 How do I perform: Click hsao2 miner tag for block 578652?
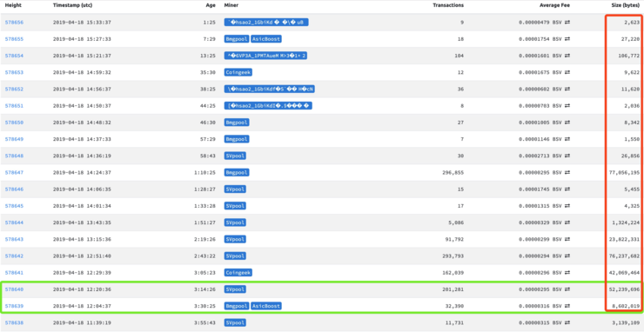click(270, 89)
